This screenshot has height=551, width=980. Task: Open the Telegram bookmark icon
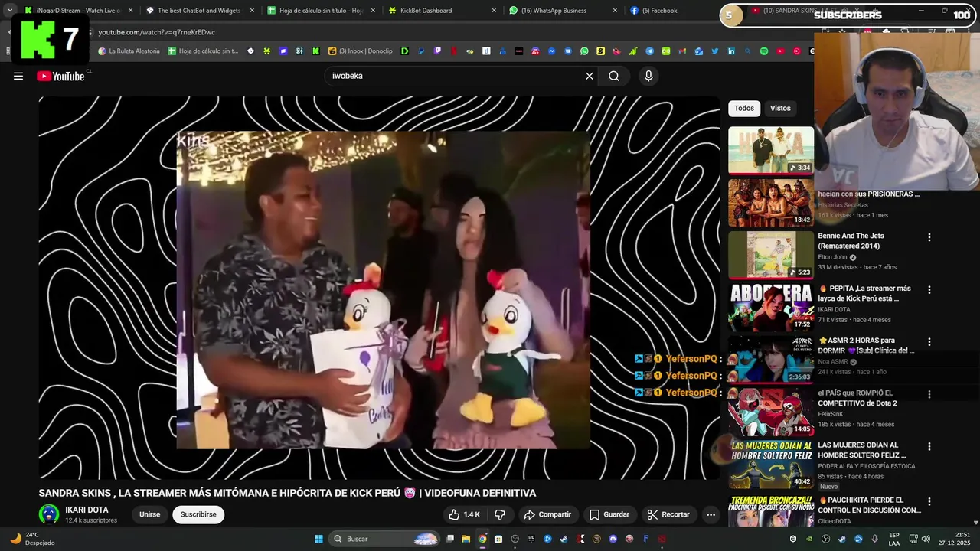[x=649, y=51]
